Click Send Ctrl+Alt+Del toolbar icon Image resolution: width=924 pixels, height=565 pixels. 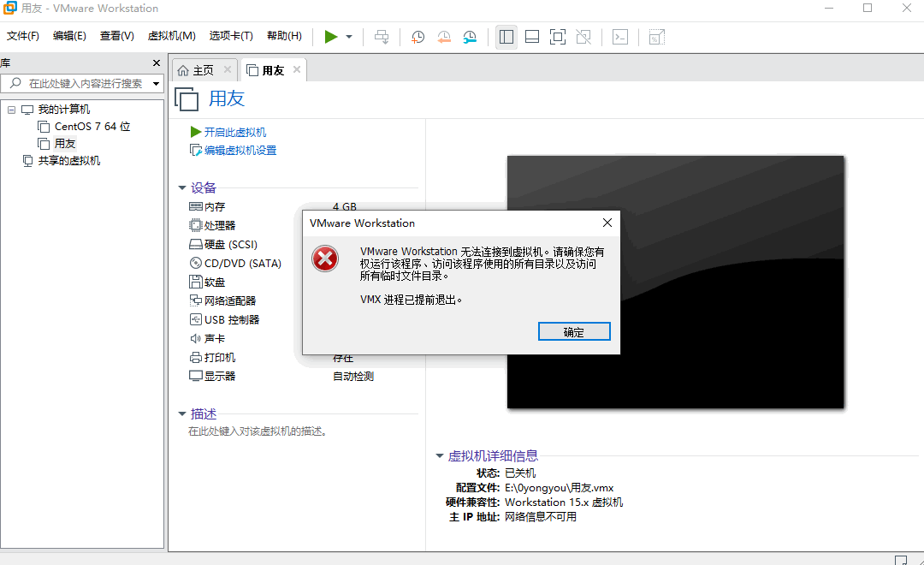tap(382, 37)
